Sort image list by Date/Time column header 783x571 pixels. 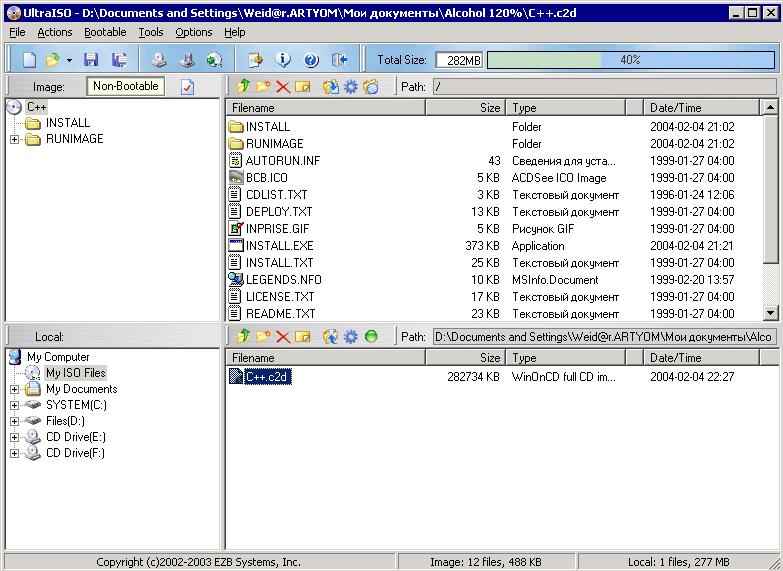(701, 108)
